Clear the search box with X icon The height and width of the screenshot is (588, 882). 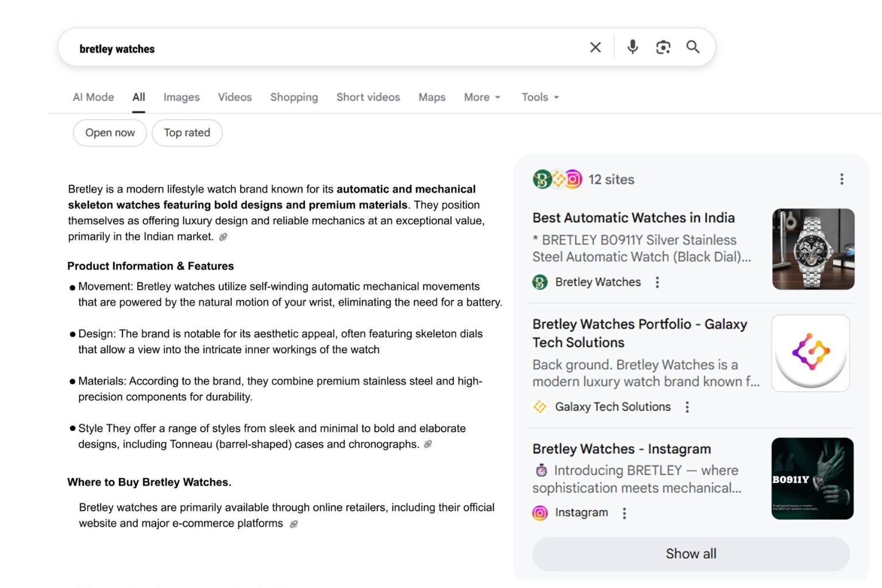point(595,47)
